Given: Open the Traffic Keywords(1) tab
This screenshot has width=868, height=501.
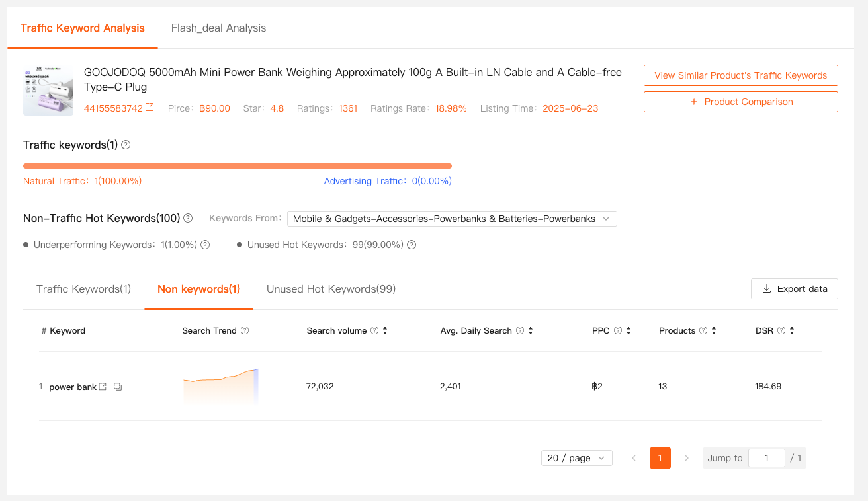Looking at the screenshot, I should tap(83, 289).
